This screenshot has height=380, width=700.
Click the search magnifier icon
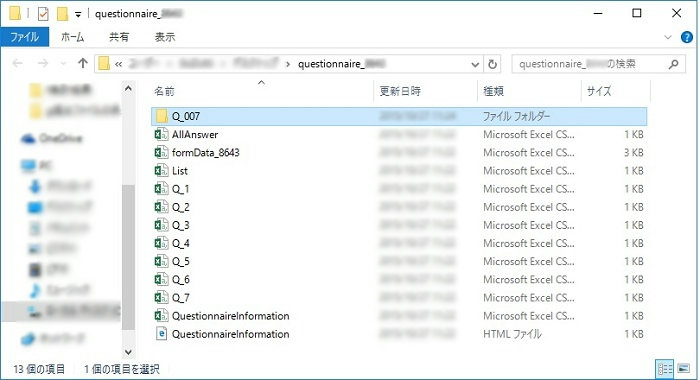click(674, 64)
